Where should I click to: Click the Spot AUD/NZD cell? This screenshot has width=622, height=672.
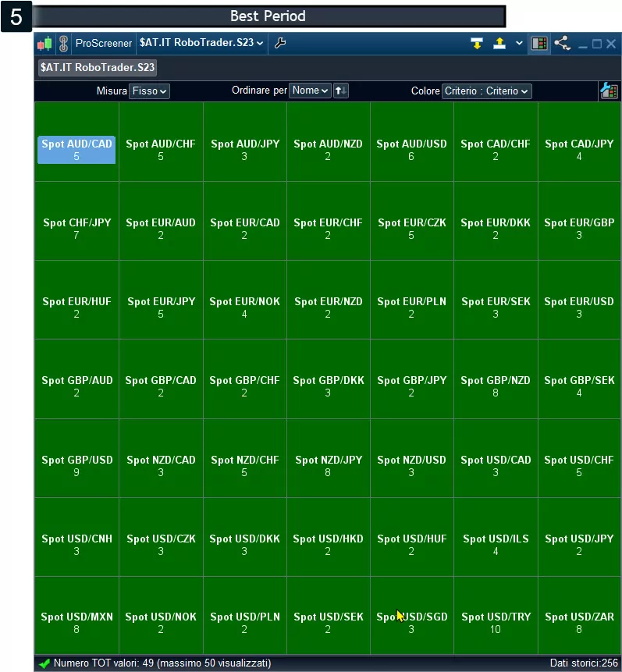pyautogui.click(x=328, y=141)
